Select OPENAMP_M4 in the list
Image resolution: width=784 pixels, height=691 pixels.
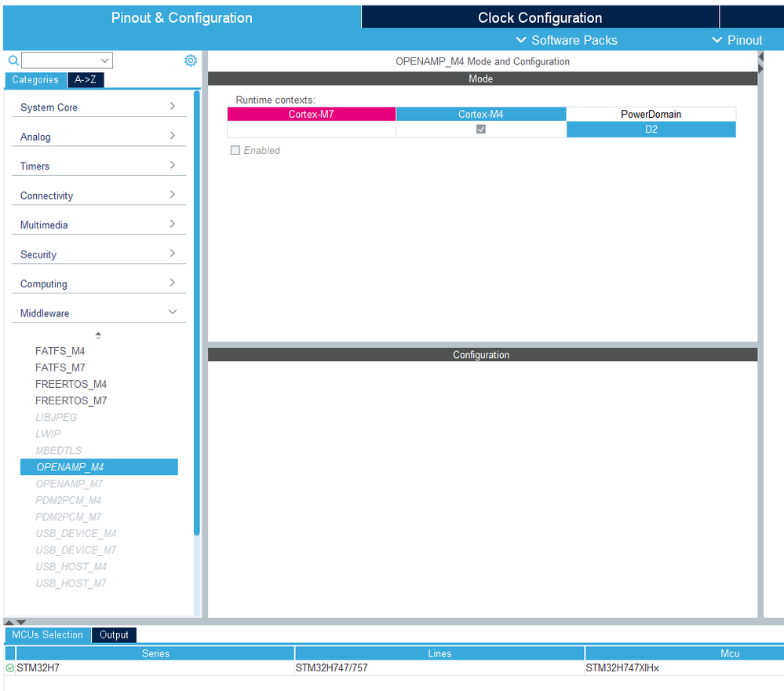[99, 467]
